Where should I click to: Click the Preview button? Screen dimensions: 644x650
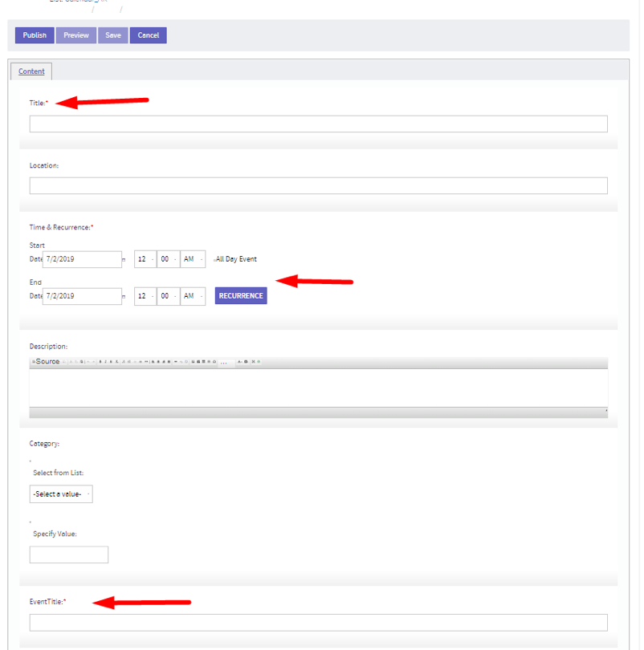point(76,35)
